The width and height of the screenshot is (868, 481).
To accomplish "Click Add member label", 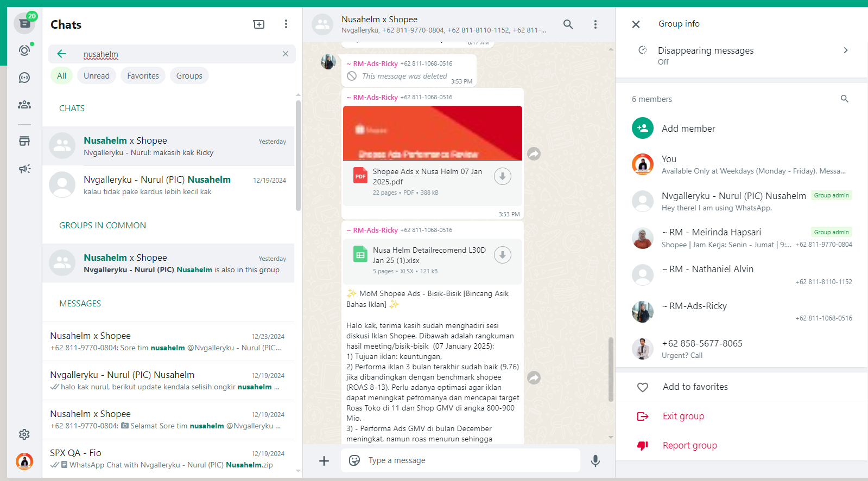I will [688, 129].
